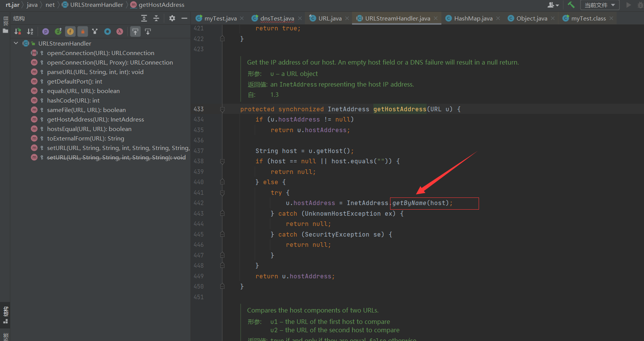Switch to Object.java tab
This screenshot has height=341, width=644.
pos(532,18)
